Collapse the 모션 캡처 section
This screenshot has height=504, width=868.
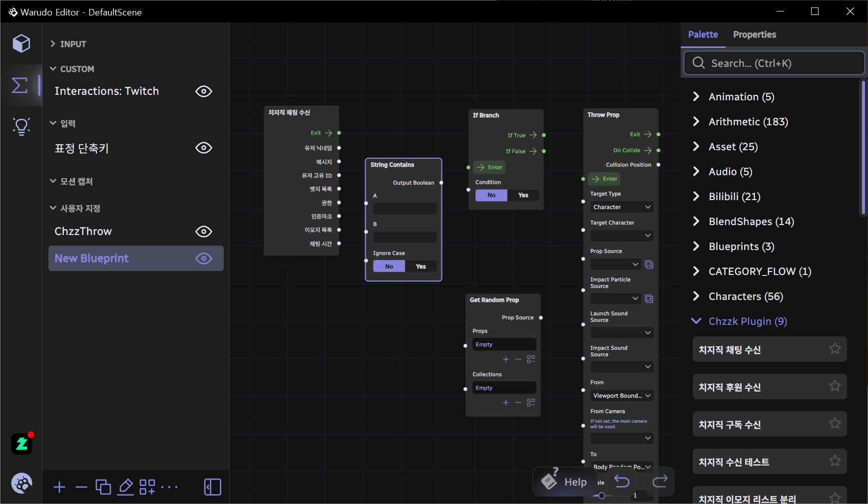click(71, 181)
